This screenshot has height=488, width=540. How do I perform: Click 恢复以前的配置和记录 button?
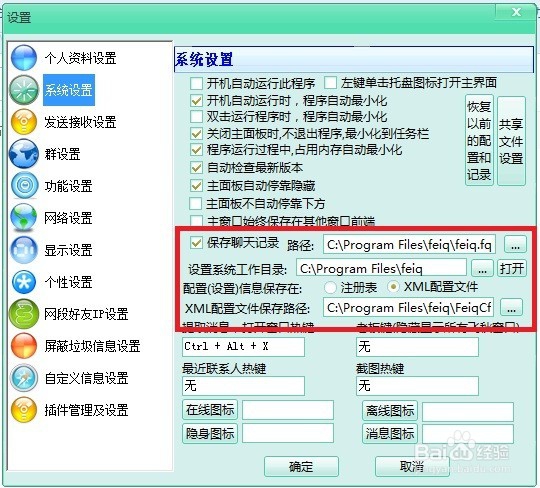pyautogui.click(x=479, y=141)
